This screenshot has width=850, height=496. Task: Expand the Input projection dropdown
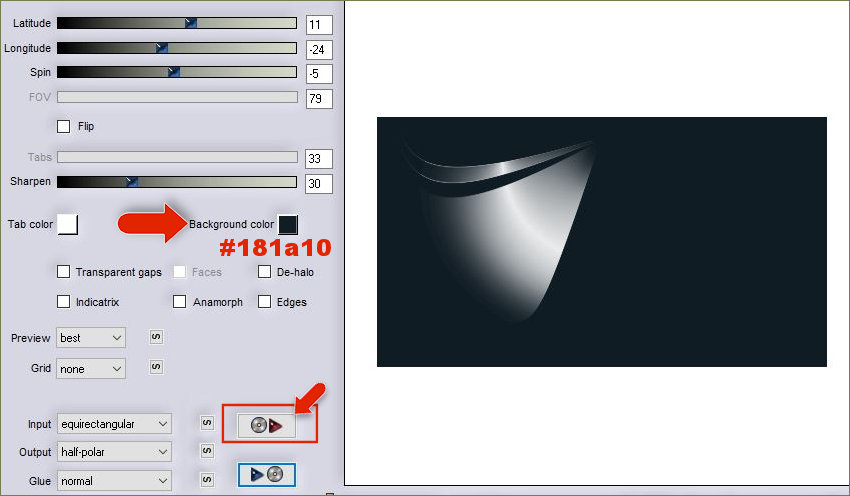[x=114, y=424]
